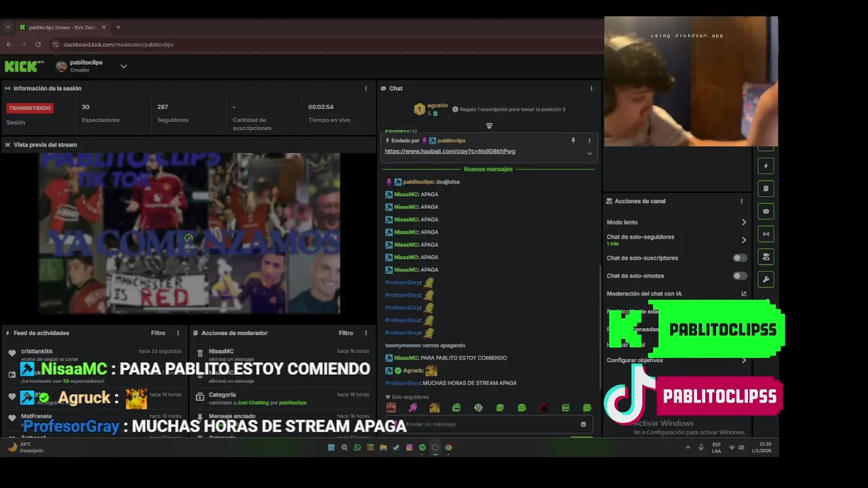Open WhatsApp from the taskbar
This screenshot has height=488, width=868.
pyautogui.click(x=357, y=447)
